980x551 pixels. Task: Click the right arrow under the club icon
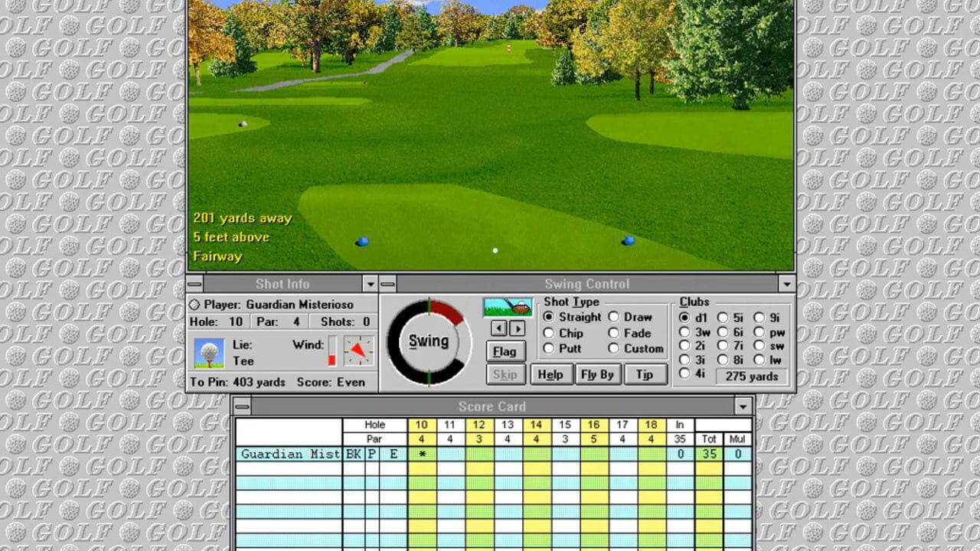518,328
